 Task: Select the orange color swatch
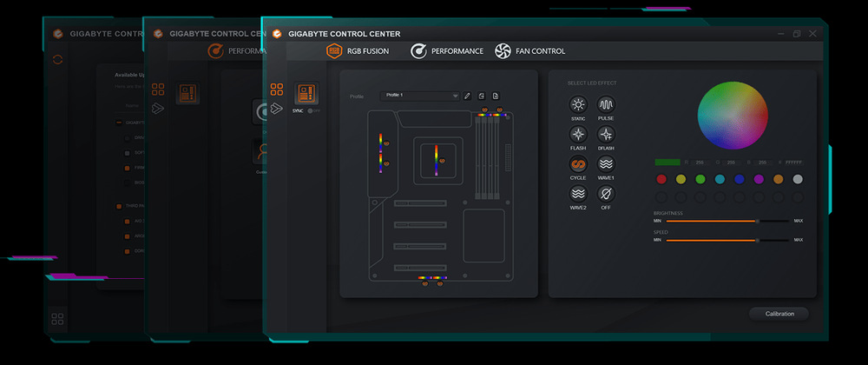pyautogui.click(x=779, y=179)
